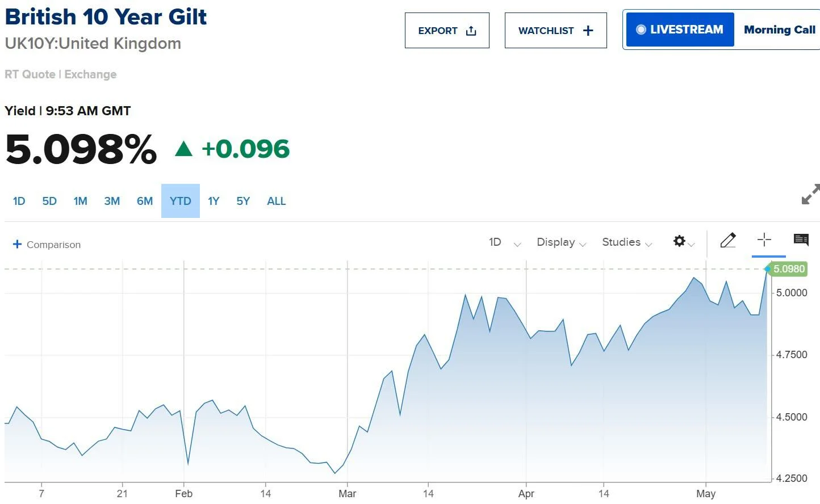Click the 5.098% yield value
Image resolution: width=820 pixels, height=504 pixels.
pos(81,149)
